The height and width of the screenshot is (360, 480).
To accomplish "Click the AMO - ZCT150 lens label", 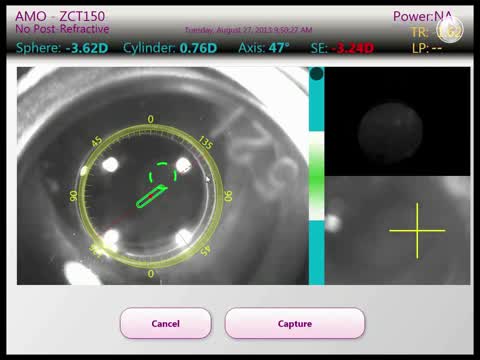I will coord(60,16).
